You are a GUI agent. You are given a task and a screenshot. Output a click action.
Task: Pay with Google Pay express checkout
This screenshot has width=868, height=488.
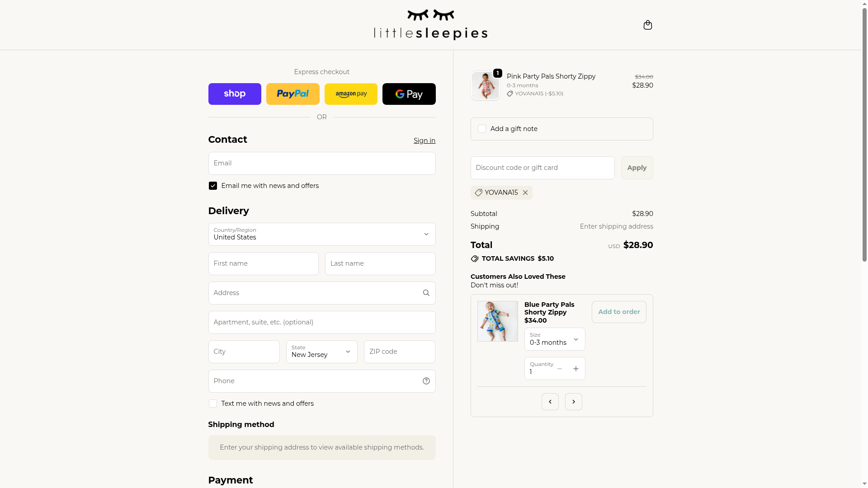(x=409, y=94)
